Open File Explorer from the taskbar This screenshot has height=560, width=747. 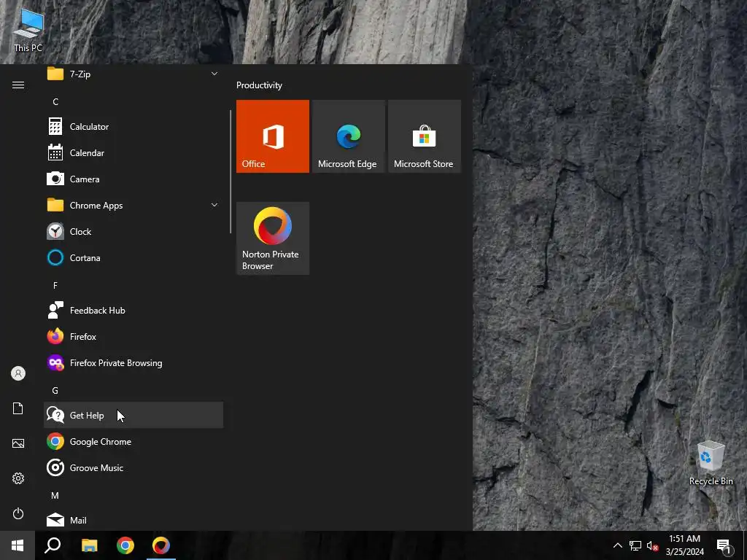point(89,545)
